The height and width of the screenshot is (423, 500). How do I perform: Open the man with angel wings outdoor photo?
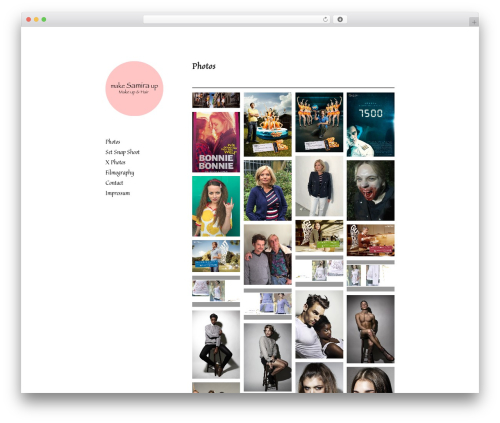pos(216,256)
